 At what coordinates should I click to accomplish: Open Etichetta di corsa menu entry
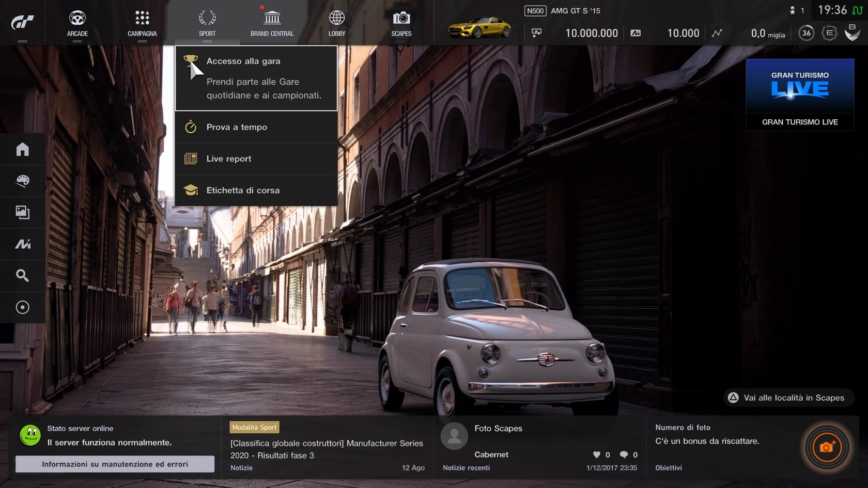pyautogui.click(x=256, y=190)
